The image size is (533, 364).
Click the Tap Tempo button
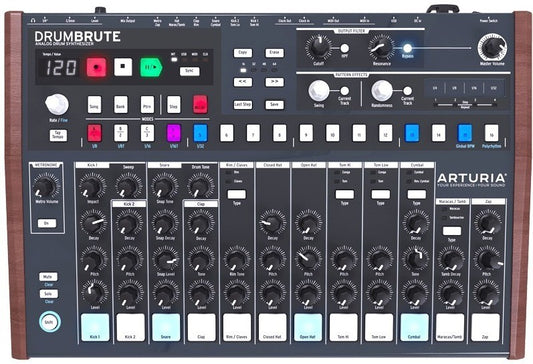tap(58, 135)
